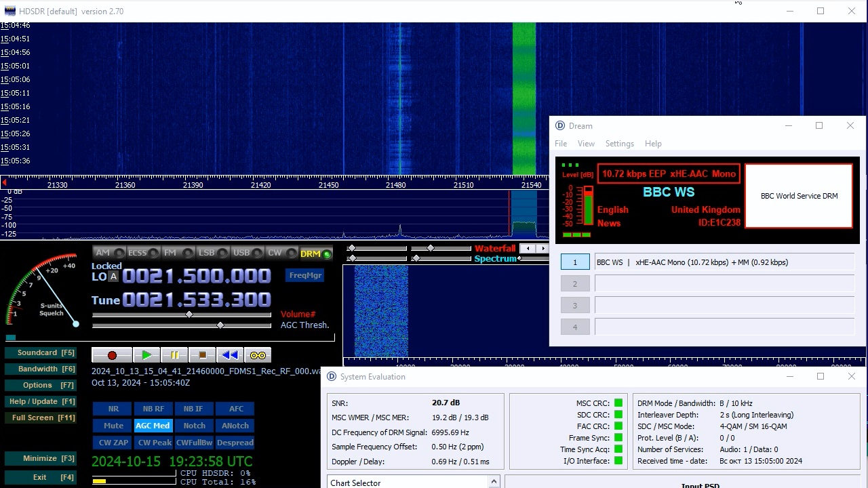Enable AFC frequency control

(x=235, y=409)
